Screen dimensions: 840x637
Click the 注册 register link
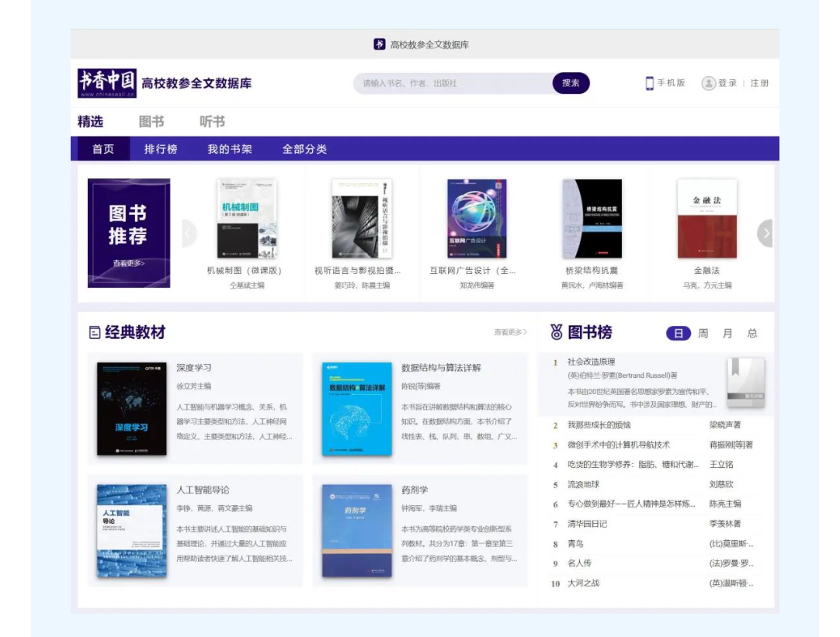click(x=759, y=83)
